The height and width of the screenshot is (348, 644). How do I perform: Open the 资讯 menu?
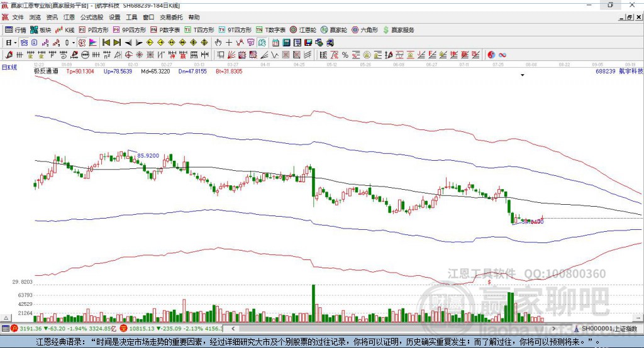(x=52, y=17)
